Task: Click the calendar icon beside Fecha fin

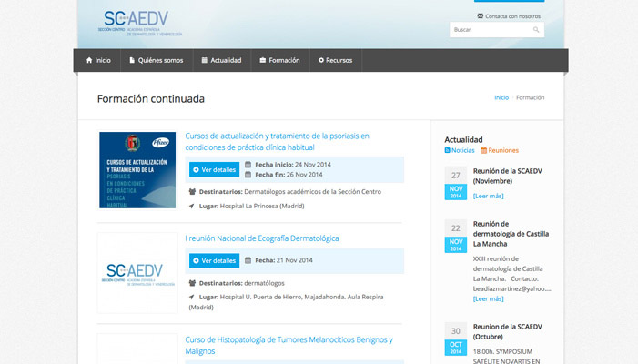Action: 248,175
